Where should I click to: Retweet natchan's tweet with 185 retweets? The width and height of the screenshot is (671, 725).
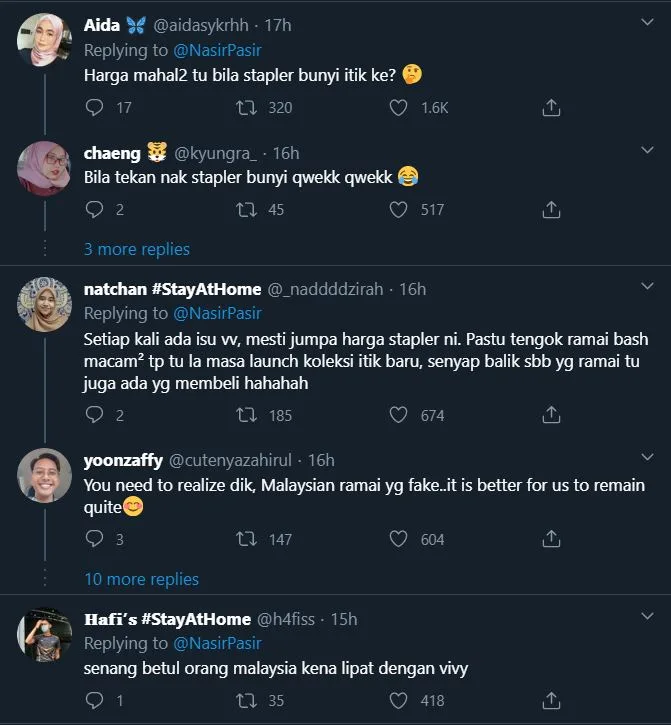pos(246,414)
